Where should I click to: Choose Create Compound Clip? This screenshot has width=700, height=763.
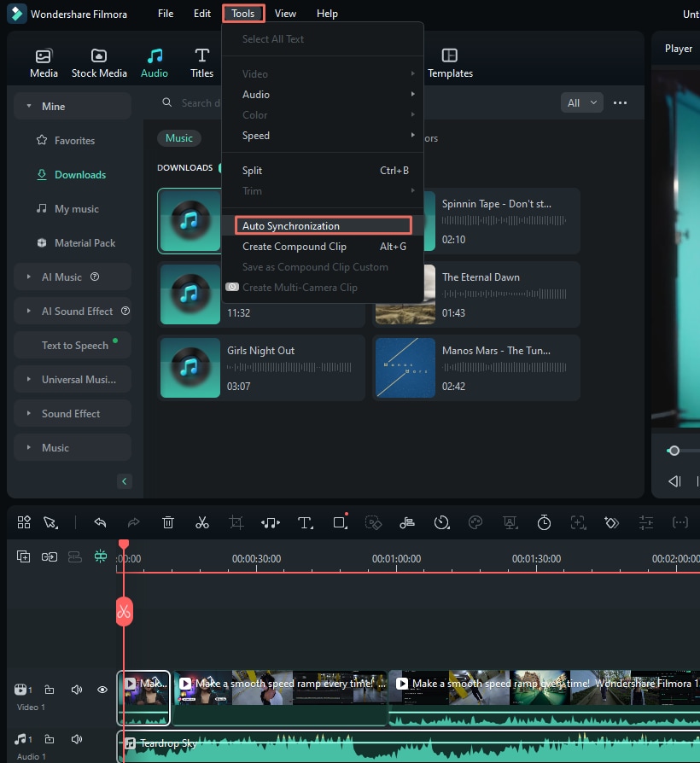click(x=323, y=247)
